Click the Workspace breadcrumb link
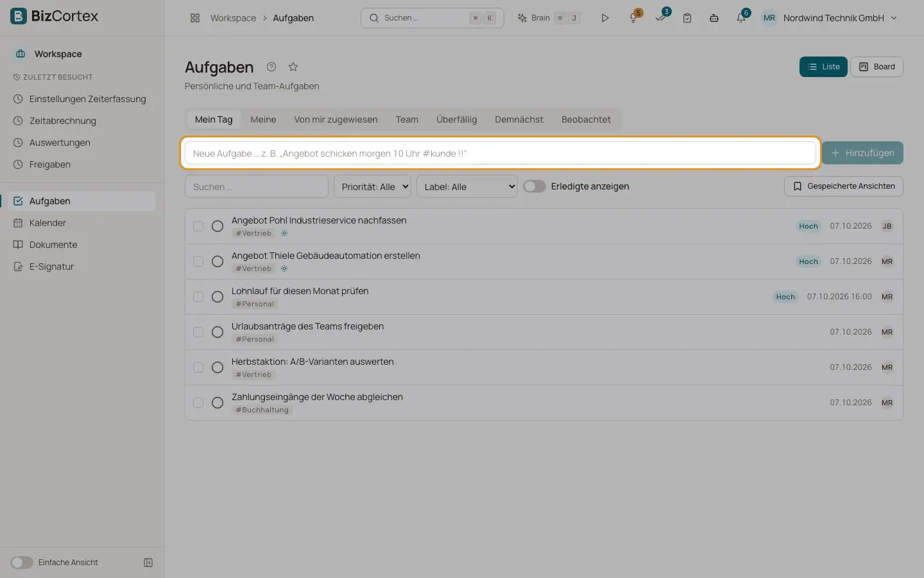The width and height of the screenshot is (924, 578). tap(233, 18)
